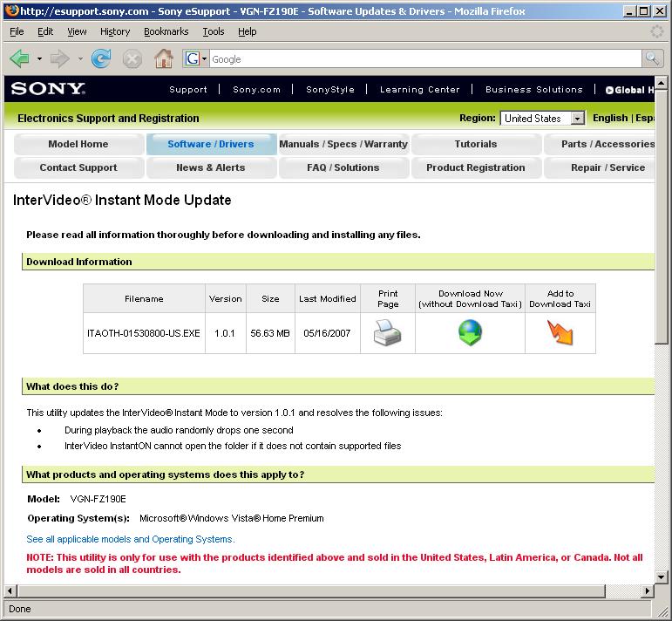Click See all applicable models and Operating Systems
Viewport: 672px width, 621px height.
pyautogui.click(x=131, y=539)
